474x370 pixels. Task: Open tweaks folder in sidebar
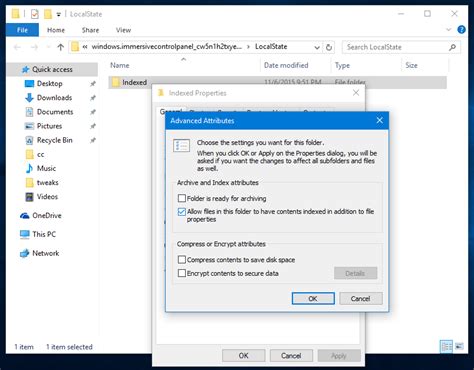coord(47,183)
